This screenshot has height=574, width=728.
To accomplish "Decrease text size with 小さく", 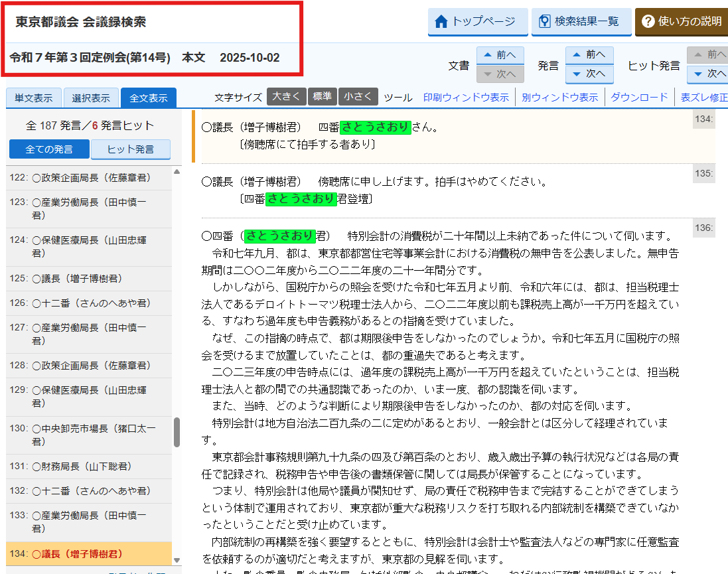I will pos(358,97).
